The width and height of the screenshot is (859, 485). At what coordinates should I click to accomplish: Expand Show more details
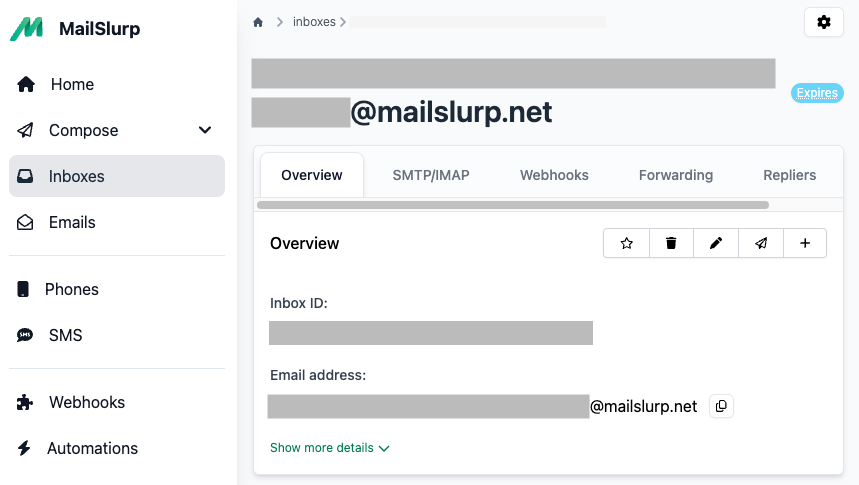coord(330,448)
